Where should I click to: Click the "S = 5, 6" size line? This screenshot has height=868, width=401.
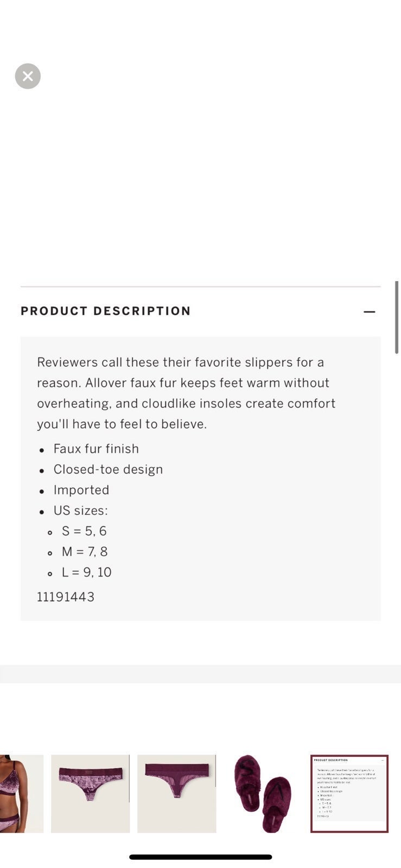pyautogui.click(x=84, y=531)
